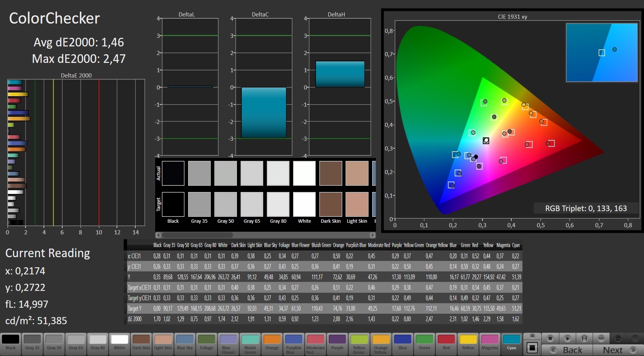Click the 'DeltaE 2000' bar chart title
Screen dimensions: 644x356
point(76,75)
